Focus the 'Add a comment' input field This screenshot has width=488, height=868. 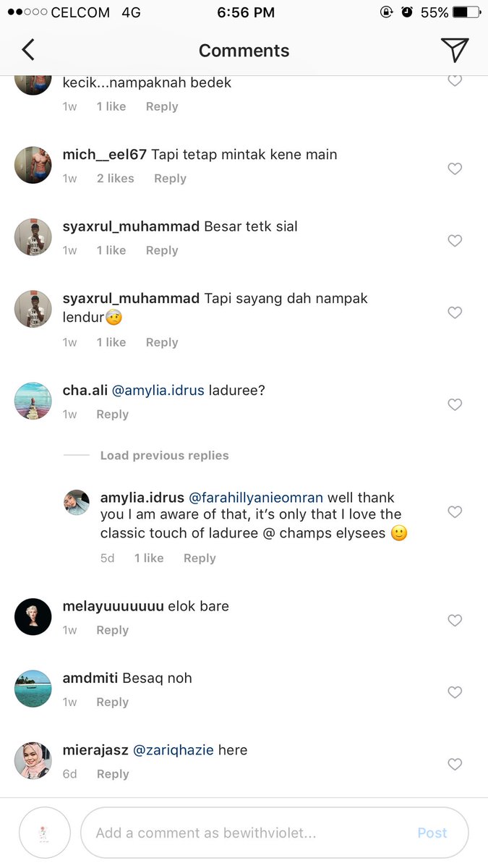coord(275,833)
